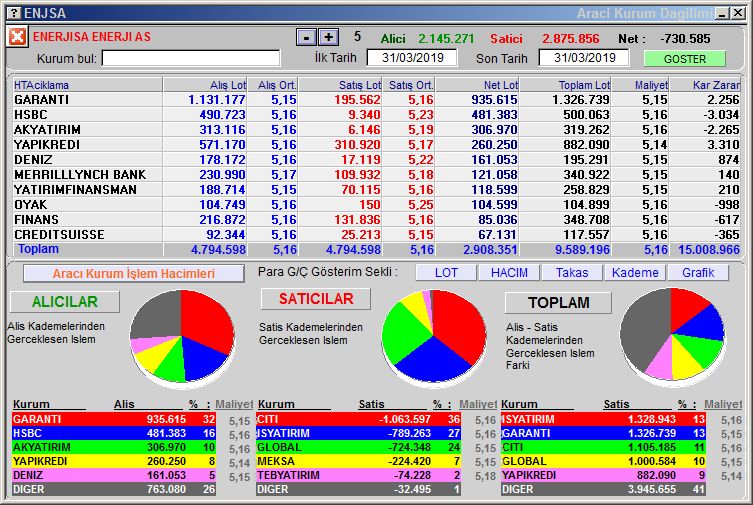Click yellow GLOBAL 1.000.584 row in total list

[603, 461]
